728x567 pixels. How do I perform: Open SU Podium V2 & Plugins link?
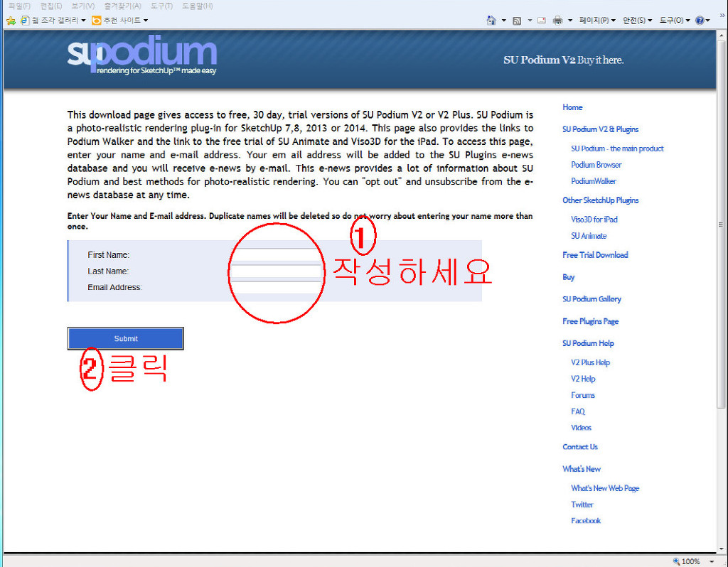(600, 129)
